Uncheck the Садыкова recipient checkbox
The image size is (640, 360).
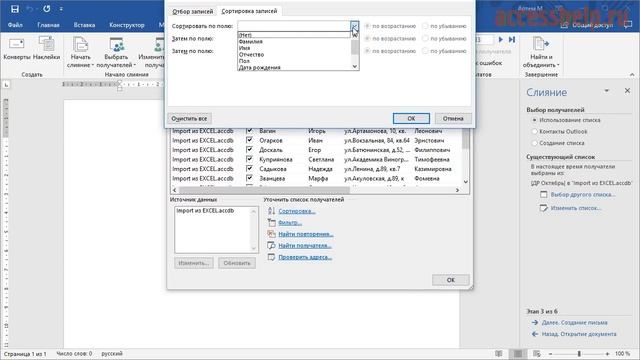coord(249,169)
